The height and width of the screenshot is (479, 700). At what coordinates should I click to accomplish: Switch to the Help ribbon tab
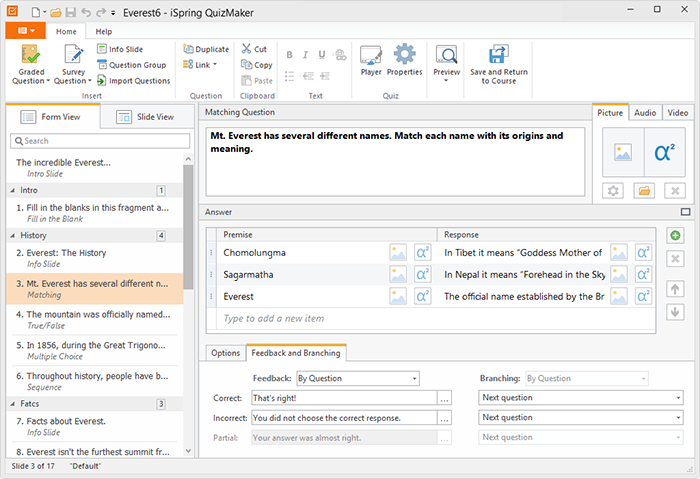[x=104, y=31]
